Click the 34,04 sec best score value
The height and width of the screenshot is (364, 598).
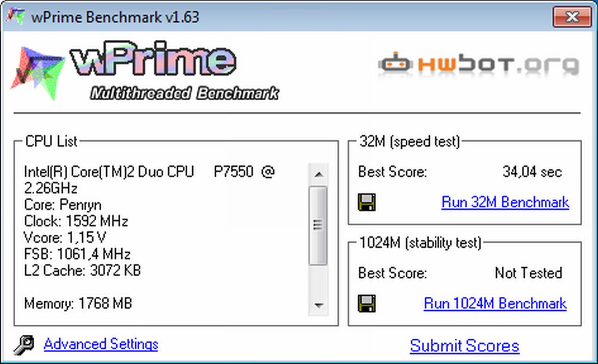click(x=532, y=172)
